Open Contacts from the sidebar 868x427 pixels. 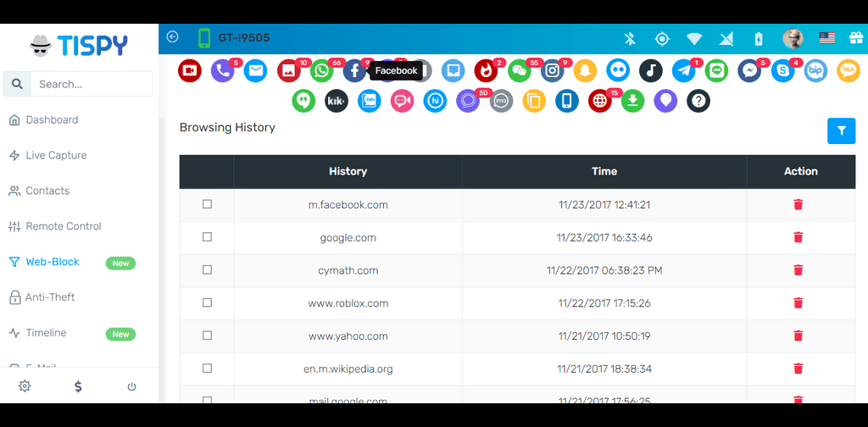pos(39,191)
